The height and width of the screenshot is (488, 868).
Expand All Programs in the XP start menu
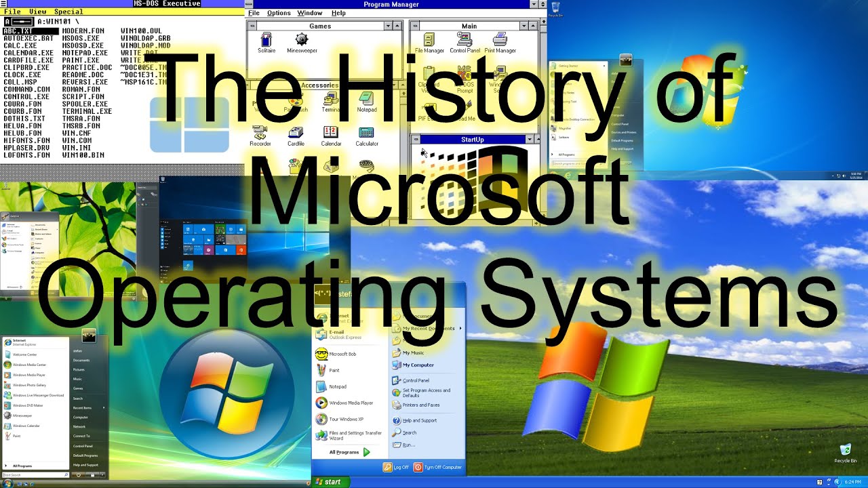349,452
